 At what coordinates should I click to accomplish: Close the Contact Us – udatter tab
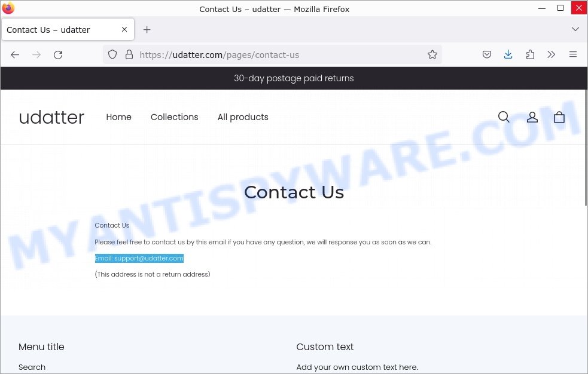(124, 29)
